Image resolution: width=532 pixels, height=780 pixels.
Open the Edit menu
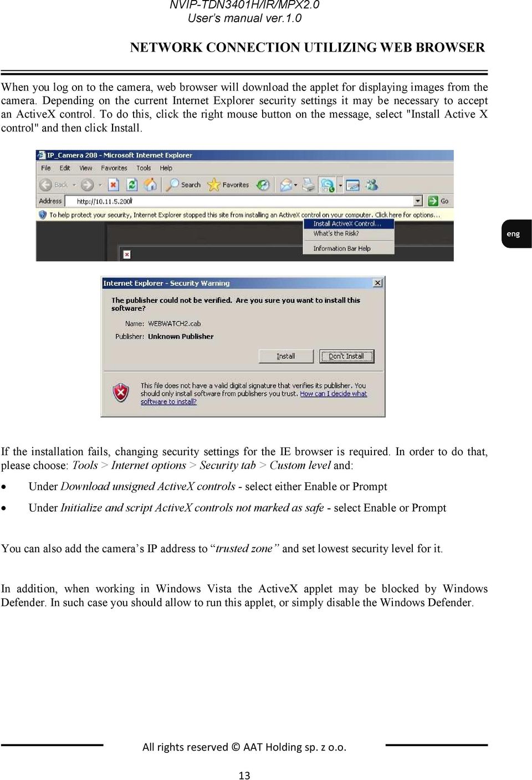click(65, 168)
